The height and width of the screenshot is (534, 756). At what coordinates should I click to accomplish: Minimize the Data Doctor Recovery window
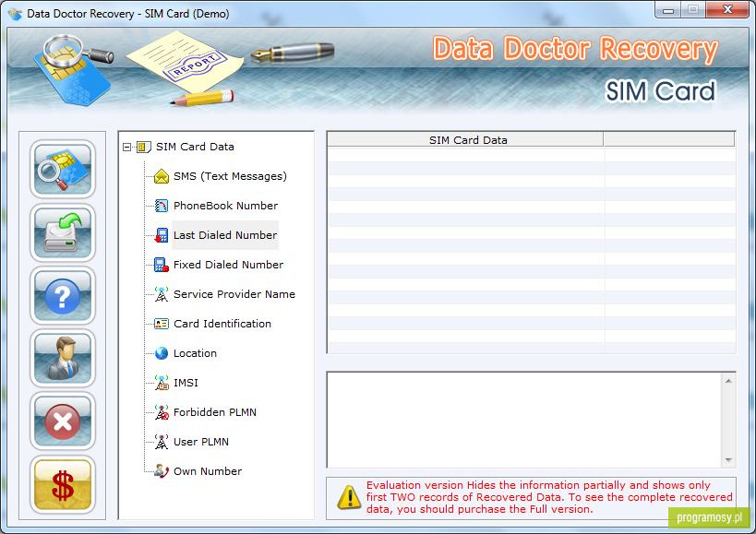pyautogui.click(x=668, y=10)
